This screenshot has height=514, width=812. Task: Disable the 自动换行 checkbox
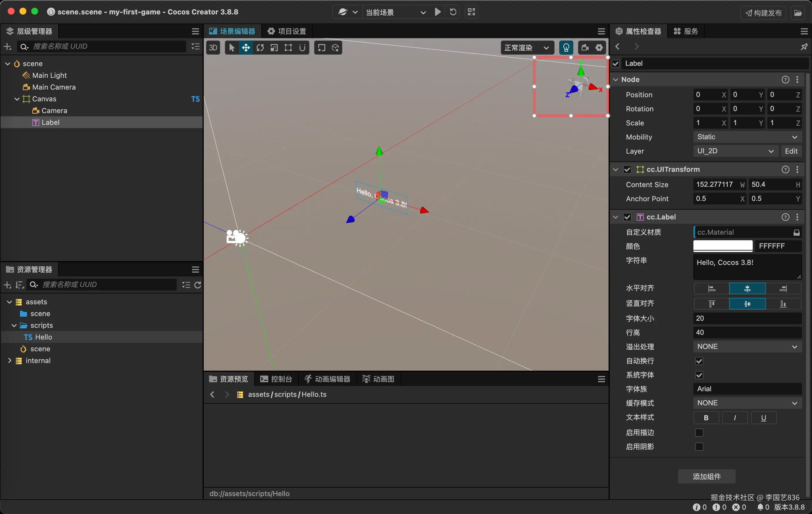[x=699, y=361]
